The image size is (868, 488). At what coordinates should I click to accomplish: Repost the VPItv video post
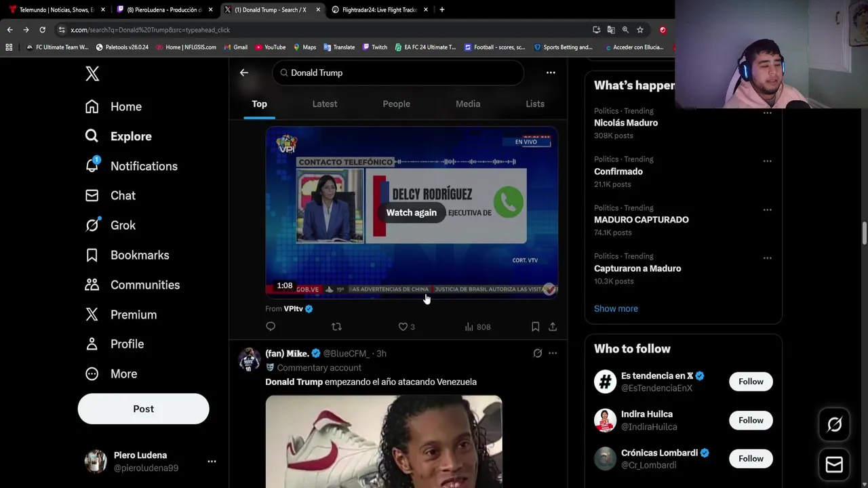coord(336,327)
